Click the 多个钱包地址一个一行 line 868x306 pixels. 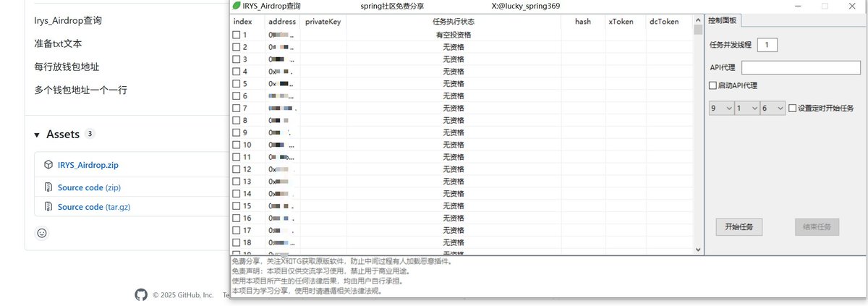tap(80, 90)
